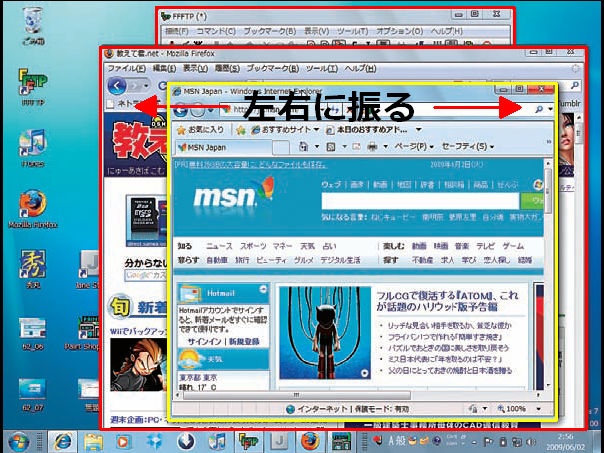604x453 pixels.
Task: Expand the IE search provider dropdown arrow
Action: (x=550, y=109)
